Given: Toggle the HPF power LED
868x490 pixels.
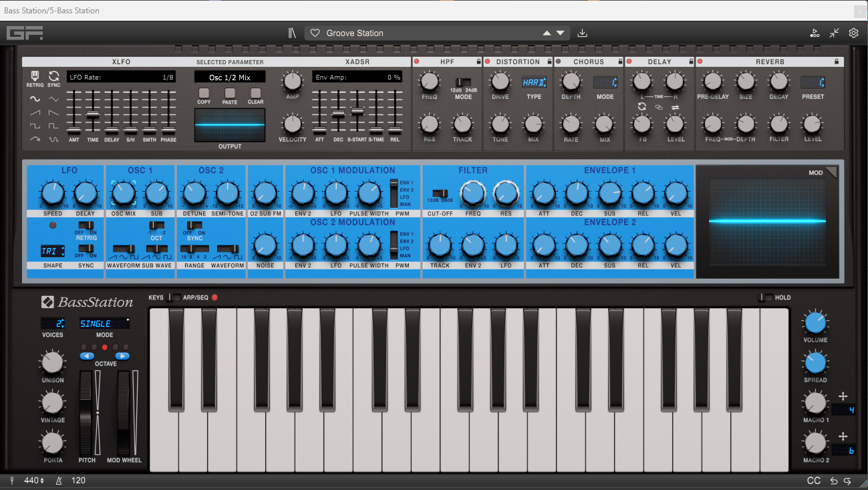Looking at the screenshot, I should pyautogui.click(x=417, y=62).
